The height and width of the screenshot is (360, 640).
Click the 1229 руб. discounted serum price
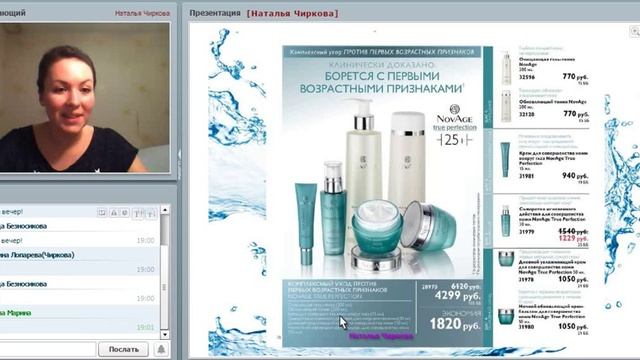click(573, 238)
